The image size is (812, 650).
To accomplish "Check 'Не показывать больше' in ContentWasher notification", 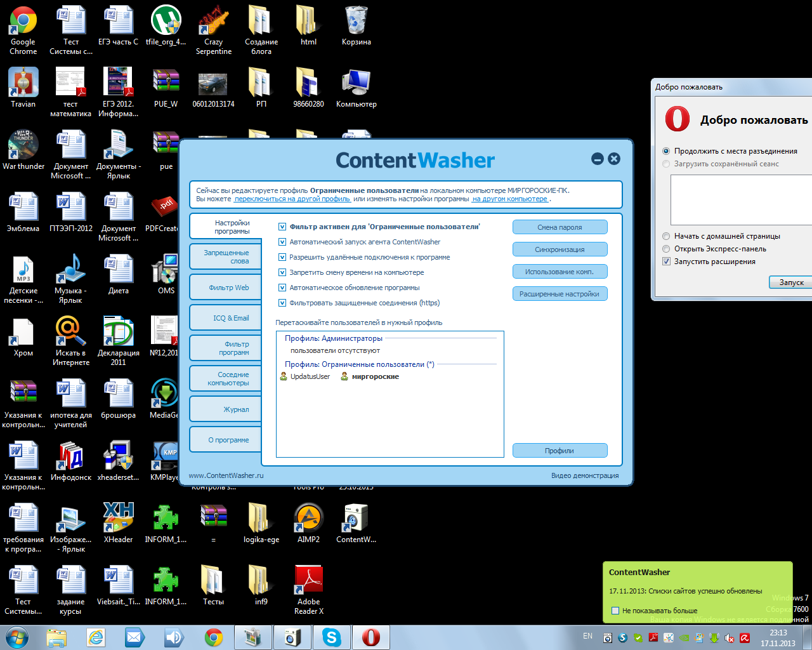I will (x=615, y=611).
